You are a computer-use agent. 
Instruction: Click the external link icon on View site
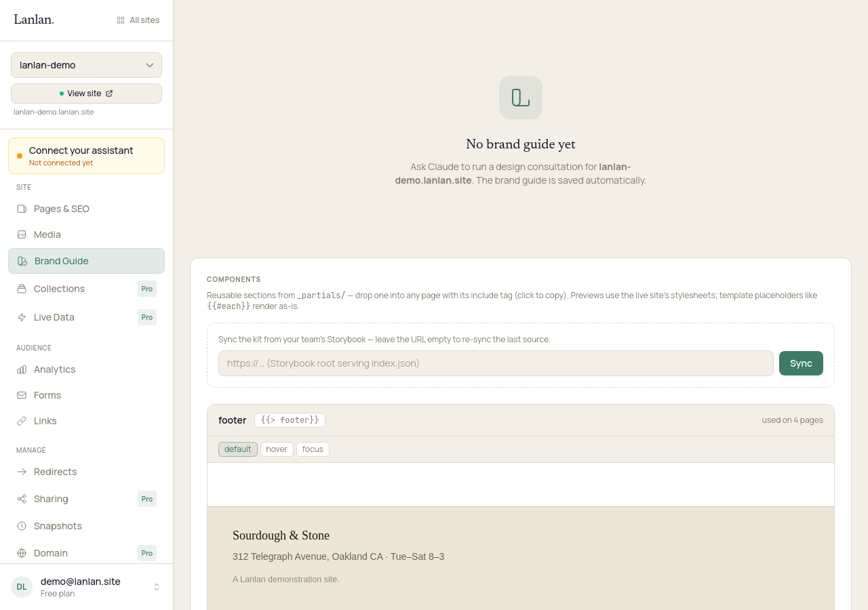click(x=109, y=94)
